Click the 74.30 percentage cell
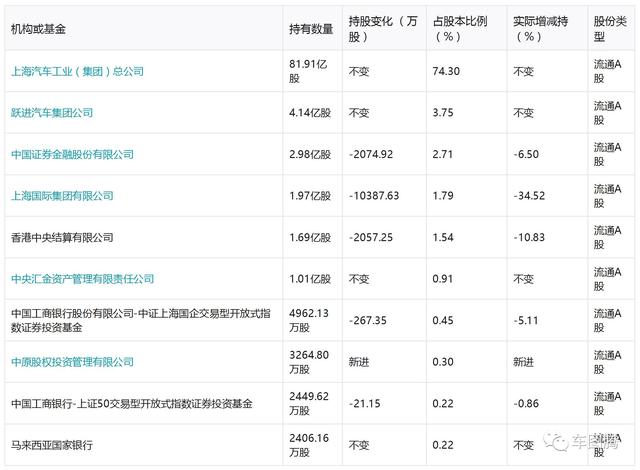 pyautogui.click(x=446, y=71)
